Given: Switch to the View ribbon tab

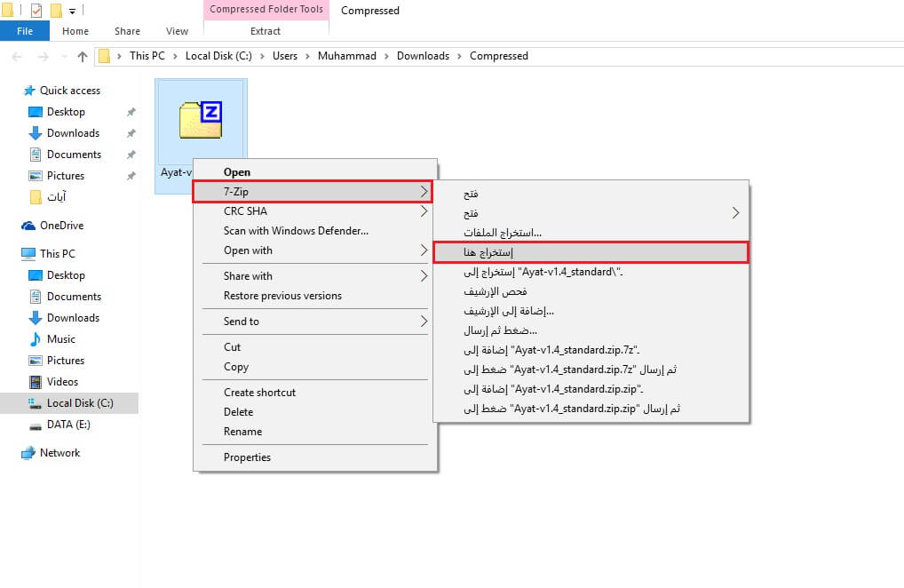Looking at the screenshot, I should click(177, 31).
